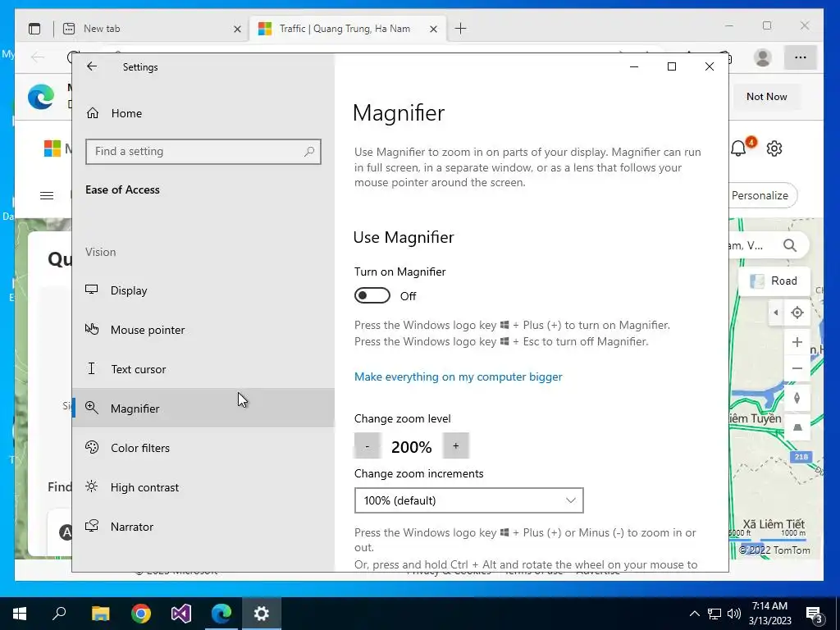Viewport: 840px width, 630px height.
Task: Close the New tab browser tab
Action: (237, 29)
